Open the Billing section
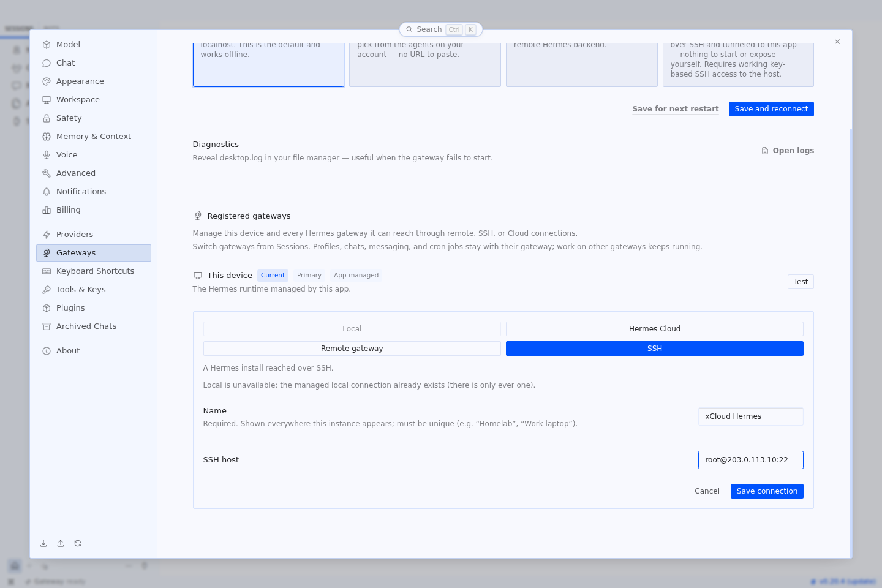Screen dimensions: 882x588 pyautogui.click(x=94, y=210)
